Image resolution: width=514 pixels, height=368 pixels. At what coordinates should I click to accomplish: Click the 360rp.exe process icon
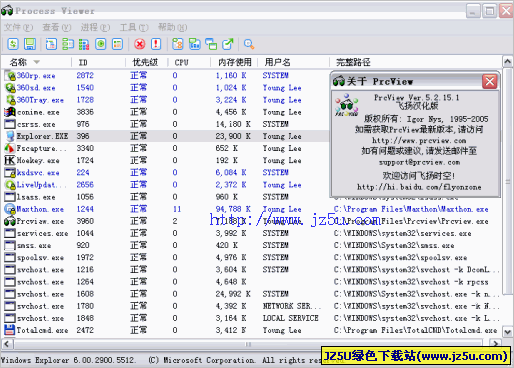10,76
